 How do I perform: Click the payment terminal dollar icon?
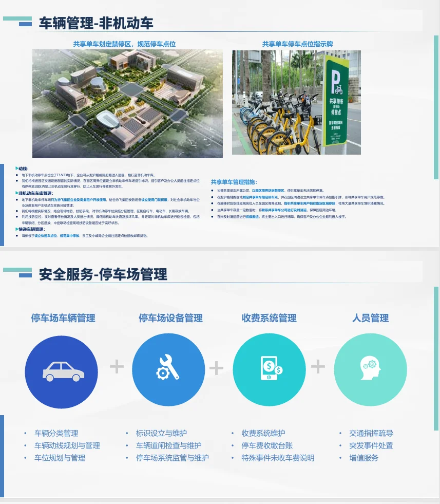[x=269, y=368]
